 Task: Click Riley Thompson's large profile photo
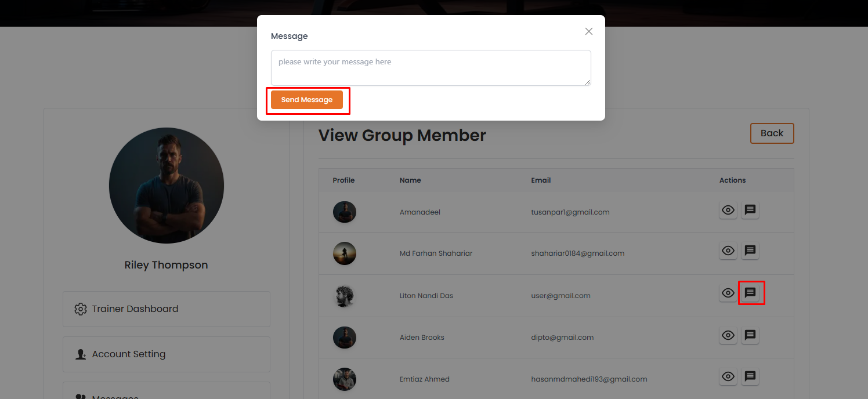click(167, 186)
